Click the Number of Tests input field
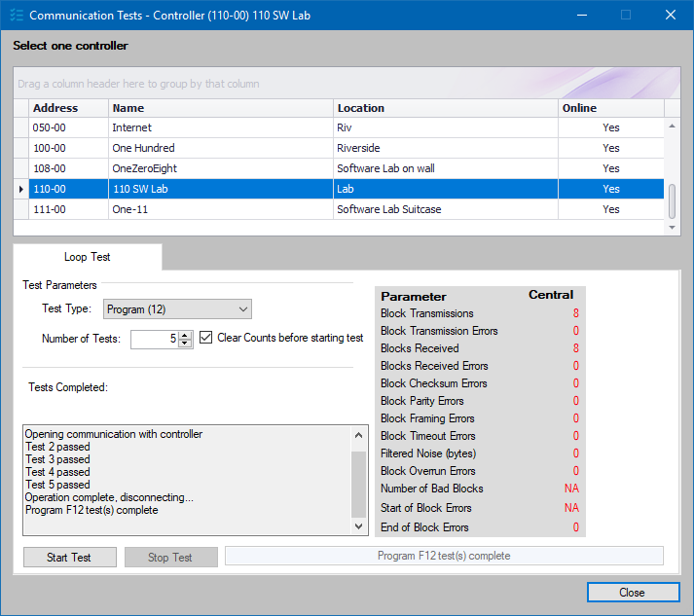 [155, 340]
